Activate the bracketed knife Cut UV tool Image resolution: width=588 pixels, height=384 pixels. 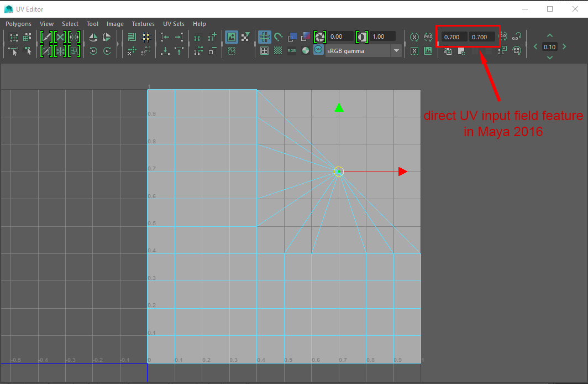[46, 37]
